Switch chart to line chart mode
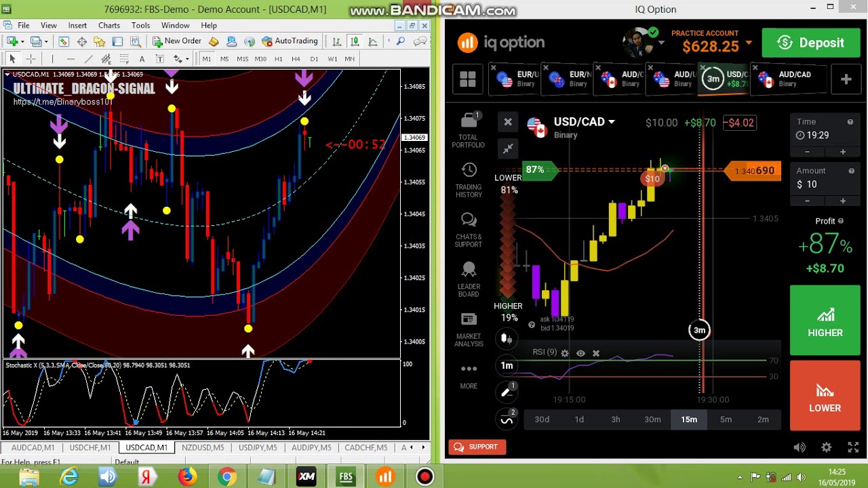The width and height of the screenshot is (868, 488). pyautogui.click(x=372, y=41)
